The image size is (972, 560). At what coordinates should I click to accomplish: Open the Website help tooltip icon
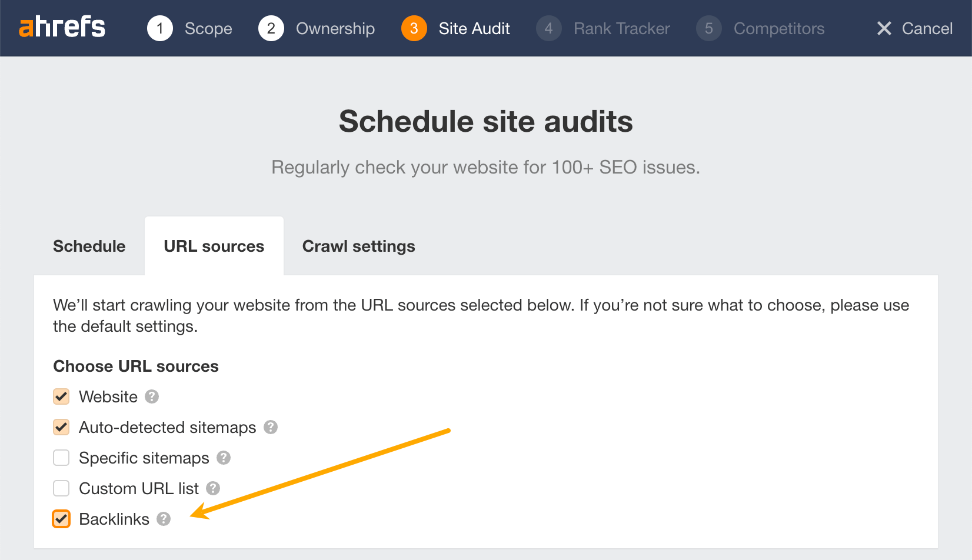pos(152,396)
